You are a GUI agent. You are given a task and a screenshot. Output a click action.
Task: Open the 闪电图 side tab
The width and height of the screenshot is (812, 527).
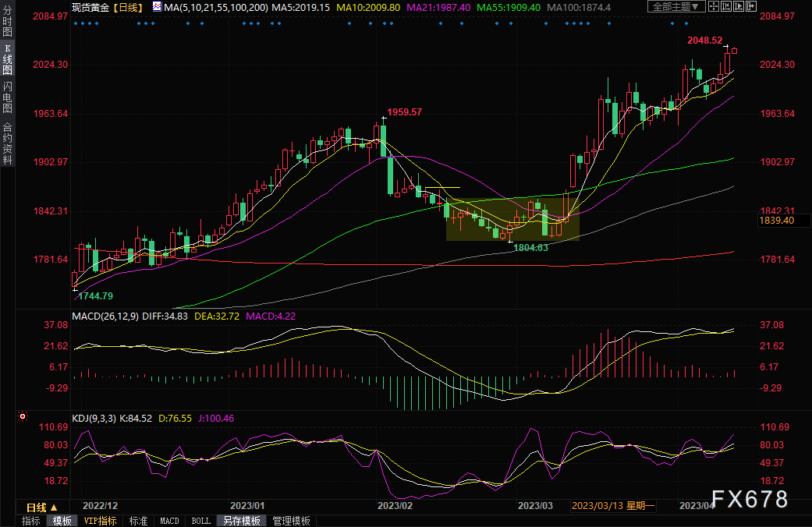pos(7,98)
